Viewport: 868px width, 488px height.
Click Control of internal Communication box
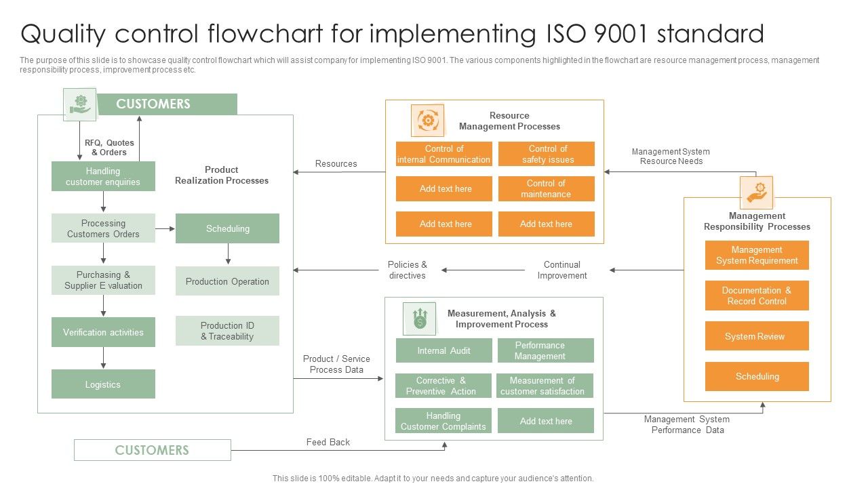(x=444, y=154)
